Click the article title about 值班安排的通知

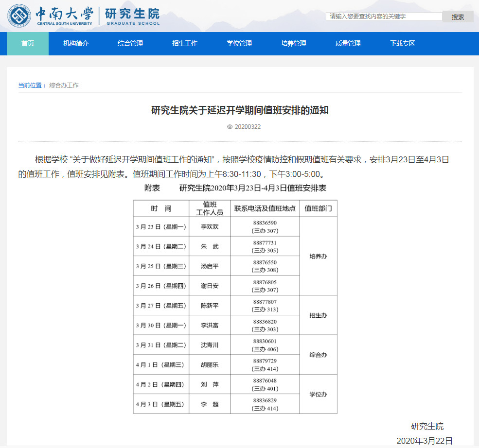tap(240, 110)
